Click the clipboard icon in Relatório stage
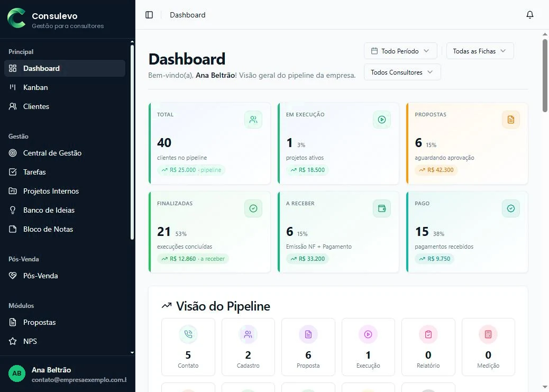Screen dimensions: 549x392 coord(428,334)
